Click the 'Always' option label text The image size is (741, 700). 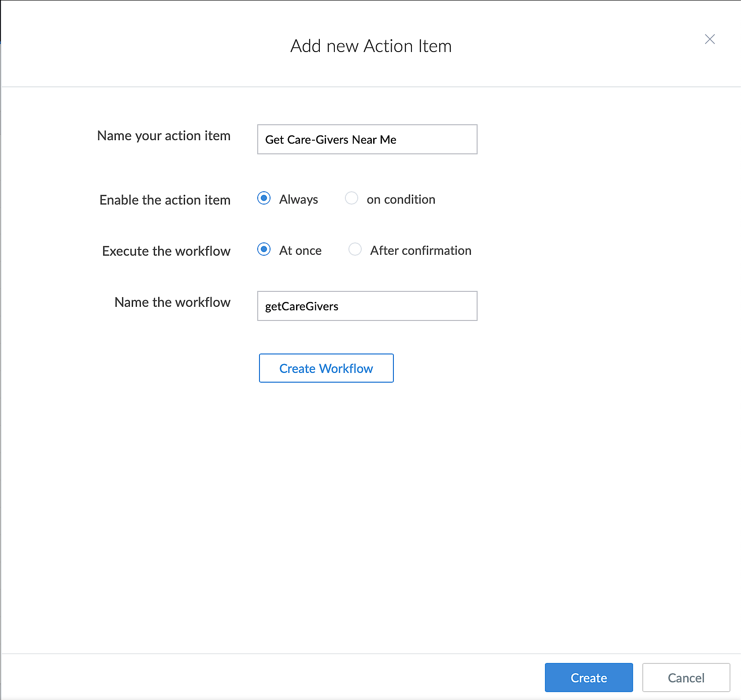[x=299, y=200]
